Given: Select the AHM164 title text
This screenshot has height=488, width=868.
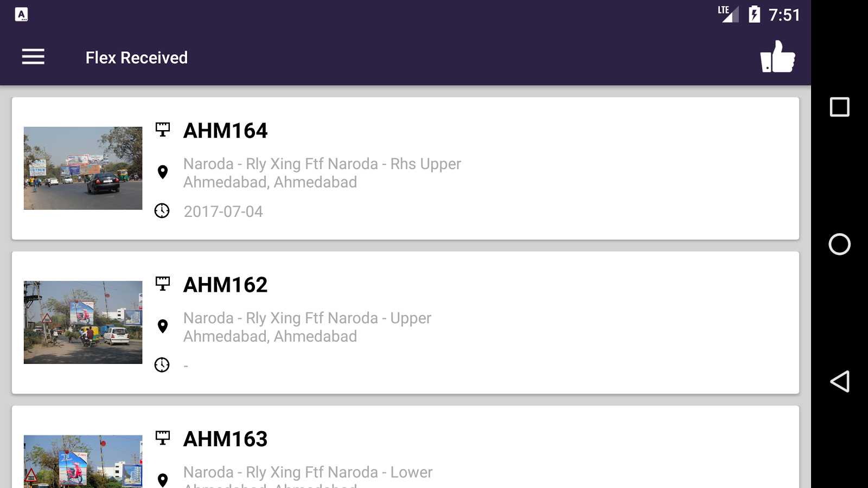Looking at the screenshot, I should pos(226,131).
